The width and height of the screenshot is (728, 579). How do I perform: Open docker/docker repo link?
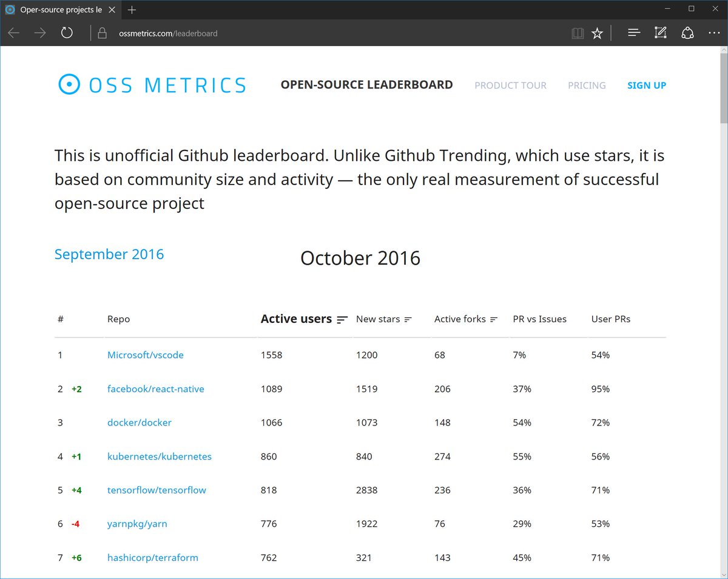click(x=140, y=422)
